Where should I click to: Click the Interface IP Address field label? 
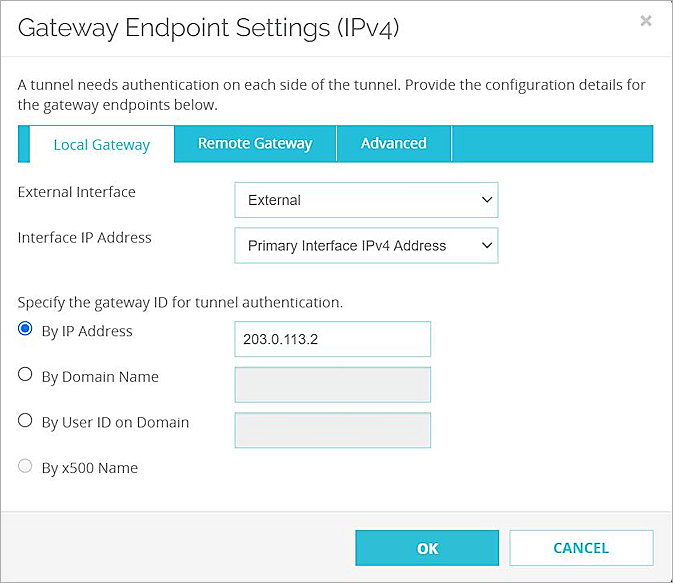coord(85,238)
